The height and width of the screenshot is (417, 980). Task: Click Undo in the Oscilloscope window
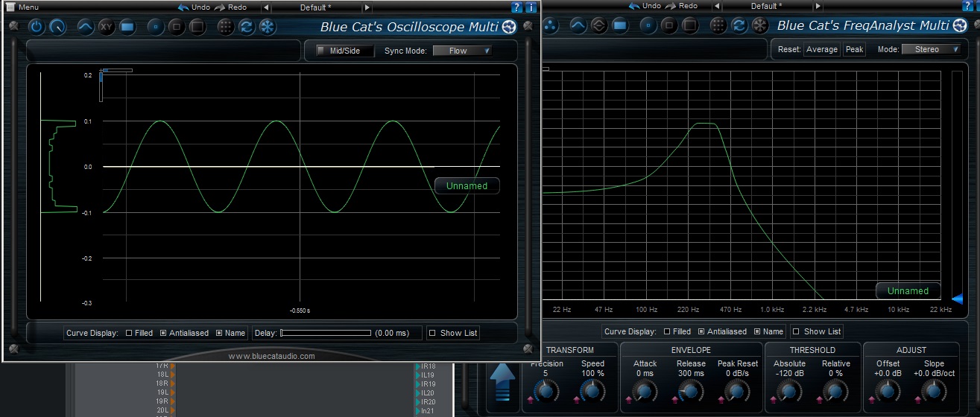pyautogui.click(x=195, y=7)
